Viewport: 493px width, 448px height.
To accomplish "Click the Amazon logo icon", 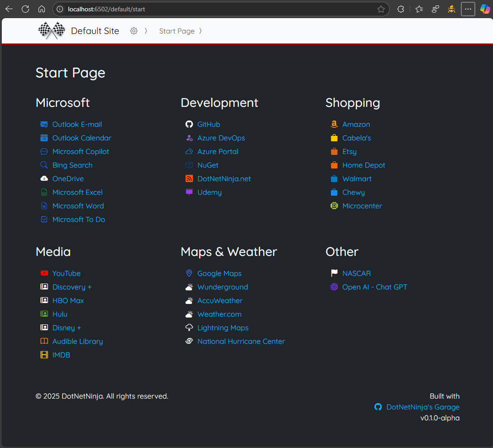I will 334,124.
